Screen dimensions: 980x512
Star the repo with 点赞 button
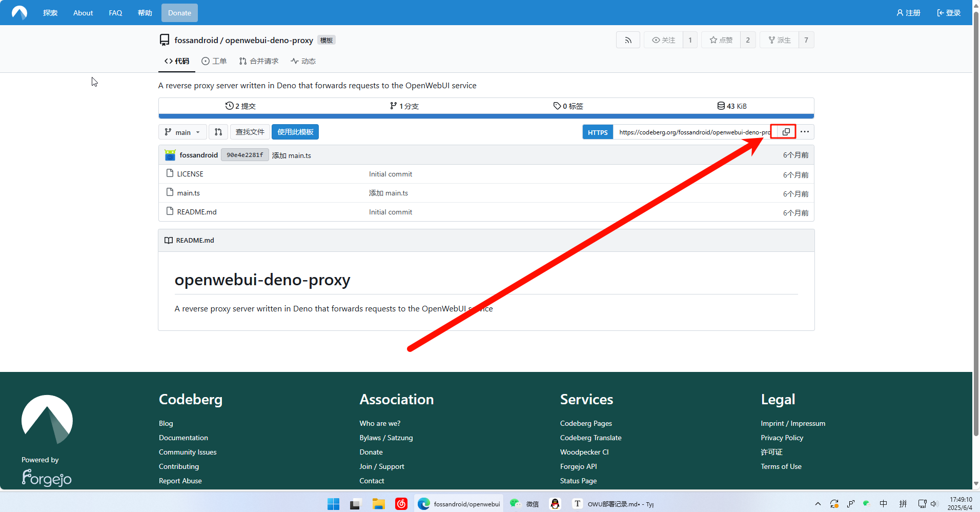click(721, 40)
